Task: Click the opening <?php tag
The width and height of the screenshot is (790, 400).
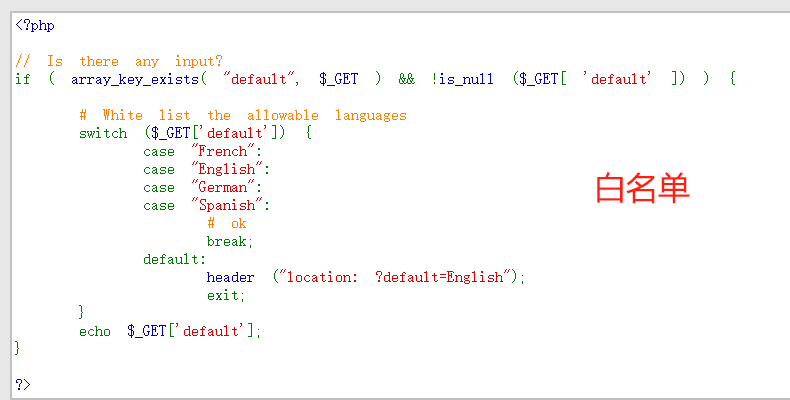Action: click(35, 25)
